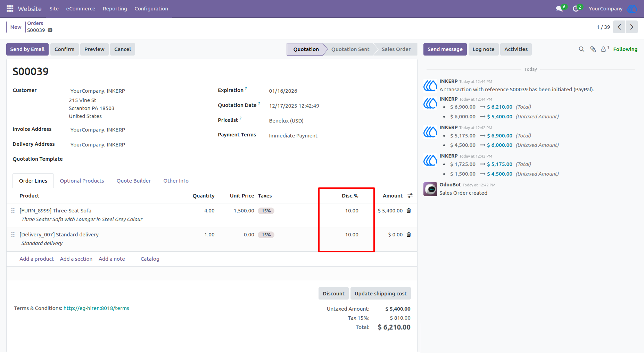Select the Quotation Sent status stage

click(350, 49)
